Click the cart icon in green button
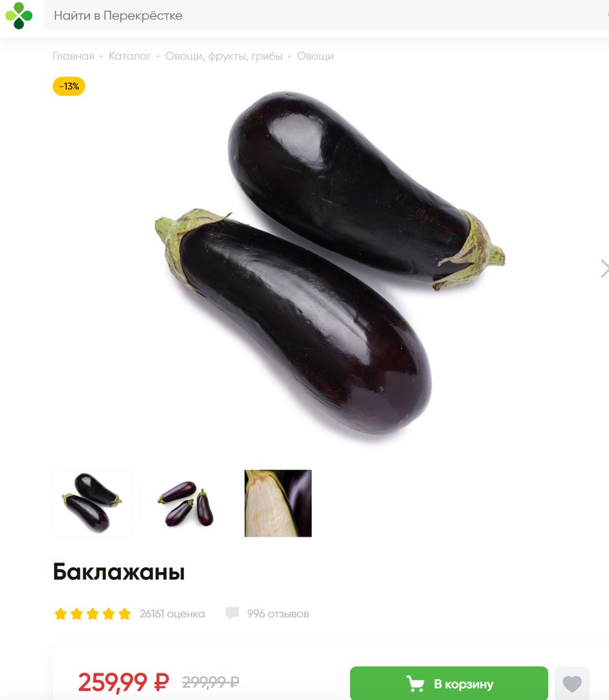609x700 pixels. click(415, 684)
